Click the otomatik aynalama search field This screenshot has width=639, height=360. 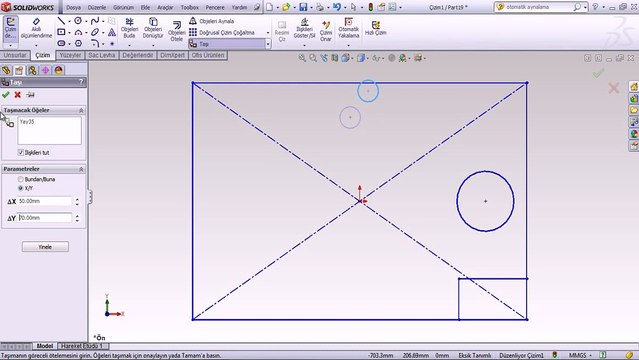(x=535, y=7)
